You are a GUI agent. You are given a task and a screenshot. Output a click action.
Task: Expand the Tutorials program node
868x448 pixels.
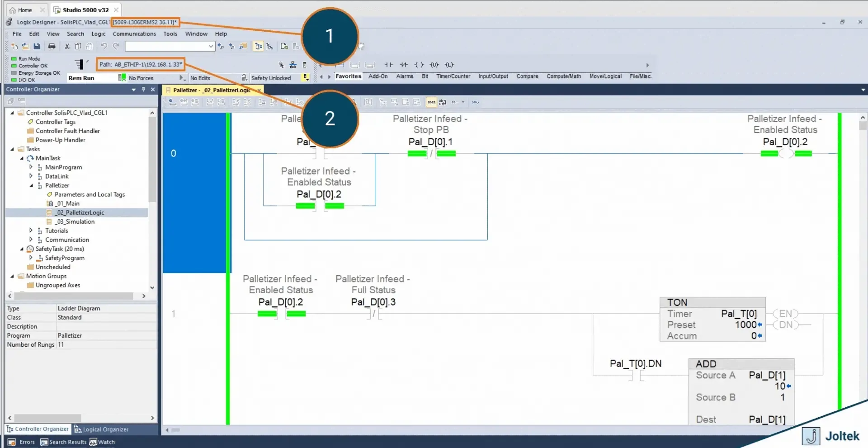[x=31, y=230]
